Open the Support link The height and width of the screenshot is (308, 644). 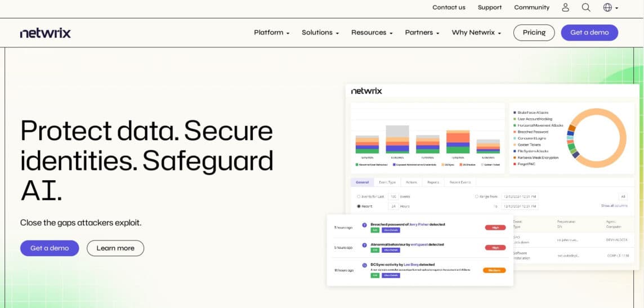pos(490,7)
